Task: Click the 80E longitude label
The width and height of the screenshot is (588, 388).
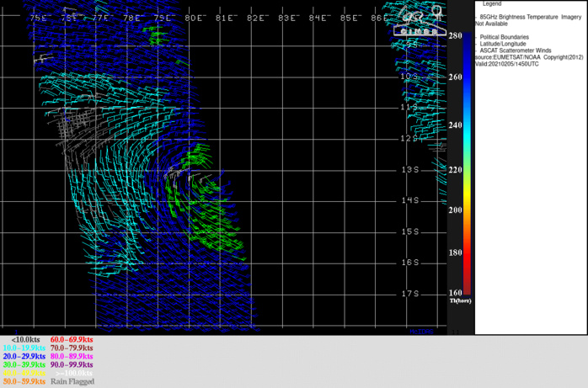Action: (x=195, y=18)
